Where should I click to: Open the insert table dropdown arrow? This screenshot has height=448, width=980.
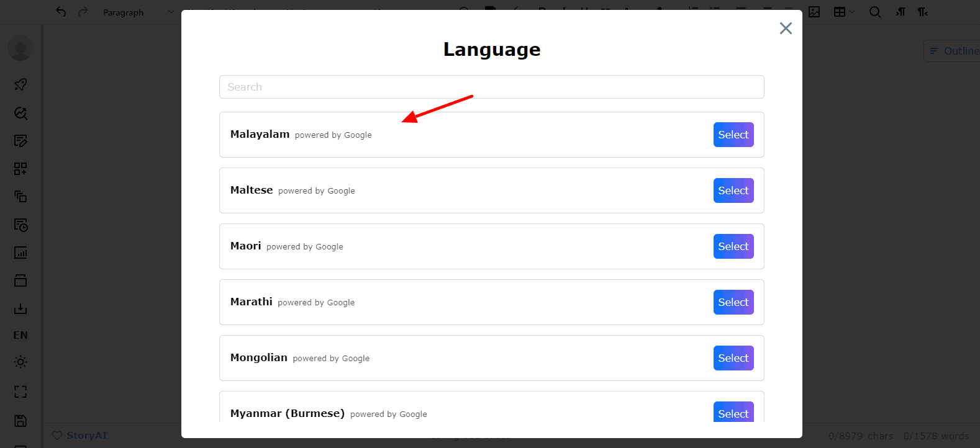[x=852, y=12]
